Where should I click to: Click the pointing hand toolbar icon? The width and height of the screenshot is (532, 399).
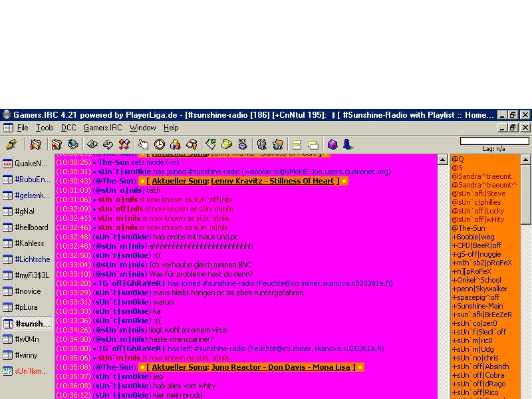click(x=143, y=144)
